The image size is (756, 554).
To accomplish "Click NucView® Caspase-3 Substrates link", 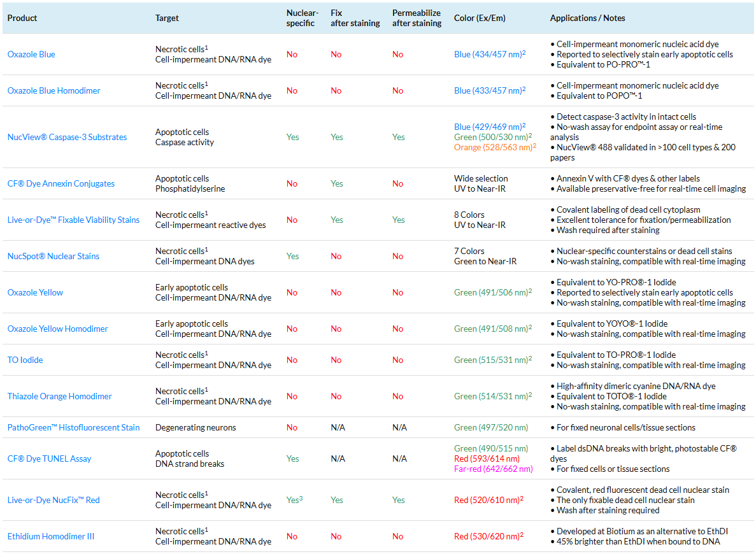I will 67,138.
